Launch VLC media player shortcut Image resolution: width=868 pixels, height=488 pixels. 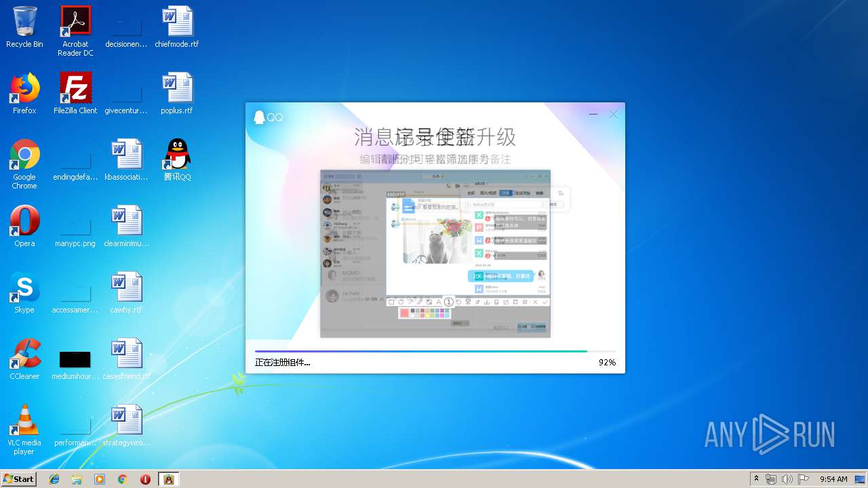pyautogui.click(x=24, y=430)
